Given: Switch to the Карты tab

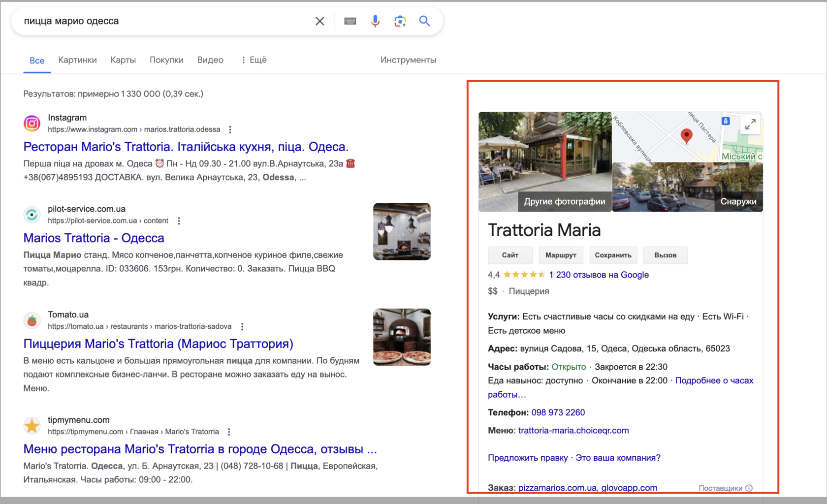Looking at the screenshot, I should [x=123, y=60].
